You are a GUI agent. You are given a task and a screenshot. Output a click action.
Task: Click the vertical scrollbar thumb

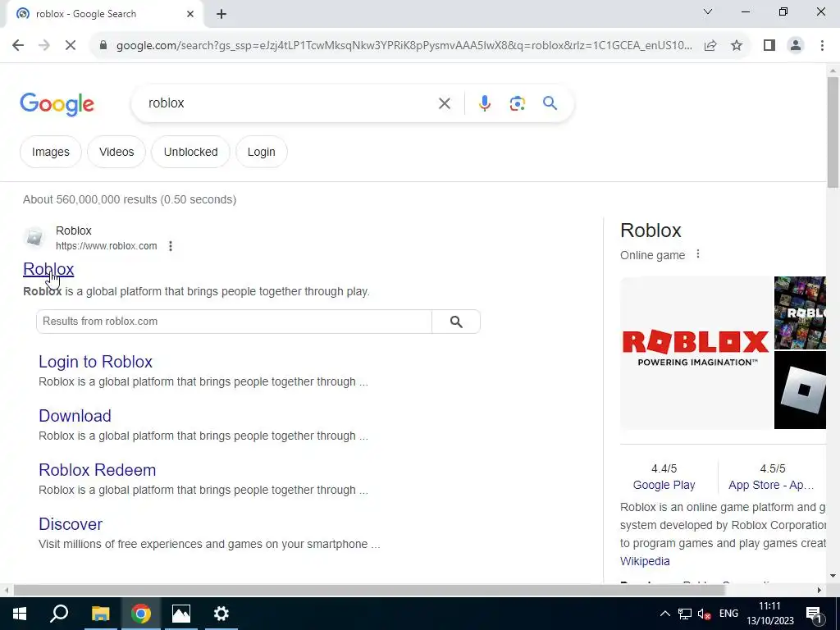tap(833, 132)
